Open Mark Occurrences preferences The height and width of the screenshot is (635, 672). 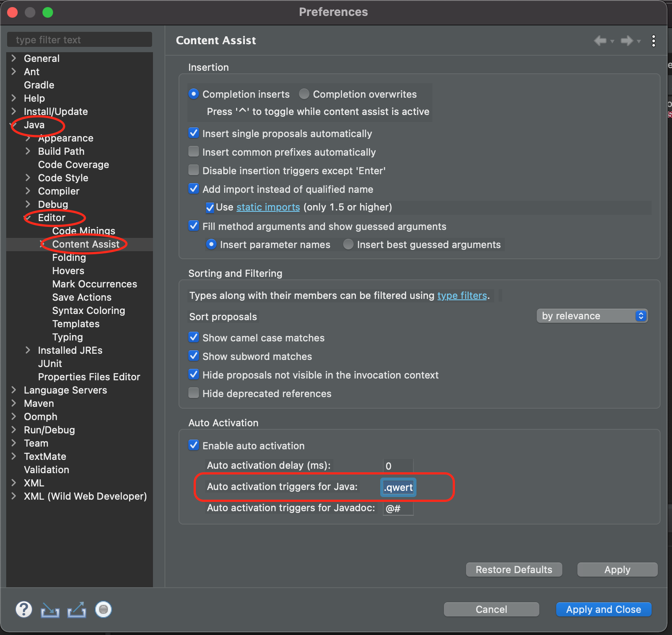click(95, 284)
